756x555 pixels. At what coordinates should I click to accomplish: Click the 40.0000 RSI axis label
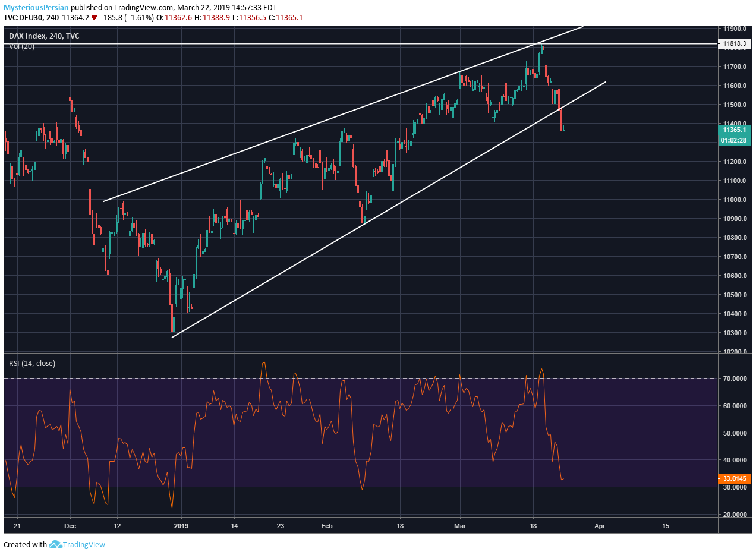click(735, 460)
